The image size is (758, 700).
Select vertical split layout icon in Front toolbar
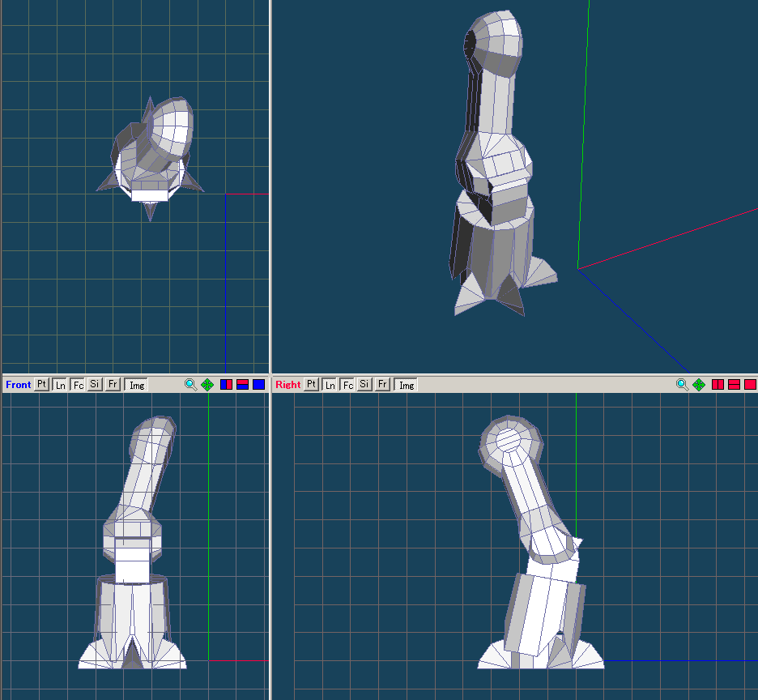pos(227,385)
